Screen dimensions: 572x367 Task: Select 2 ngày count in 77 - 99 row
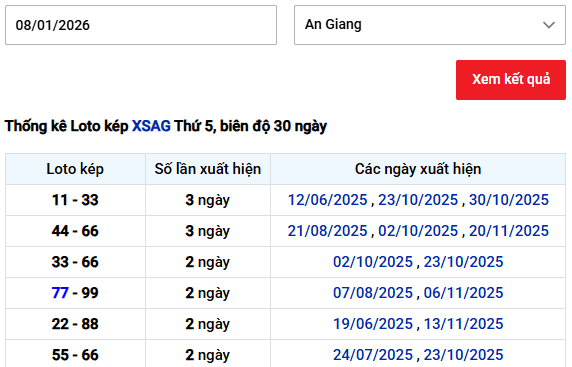208,293
